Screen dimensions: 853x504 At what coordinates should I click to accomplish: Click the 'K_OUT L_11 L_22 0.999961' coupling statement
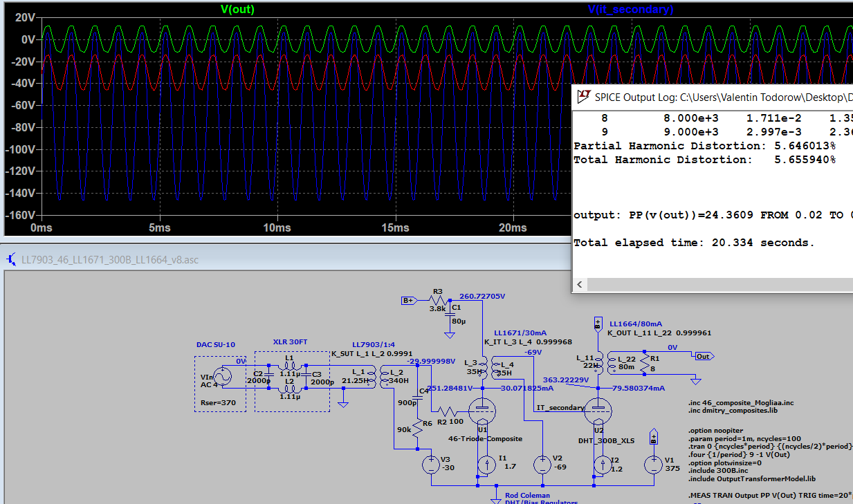coord(659,333)
